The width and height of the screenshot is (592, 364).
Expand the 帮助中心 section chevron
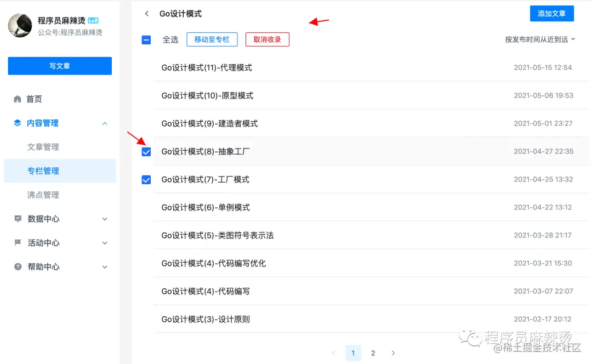105,267
